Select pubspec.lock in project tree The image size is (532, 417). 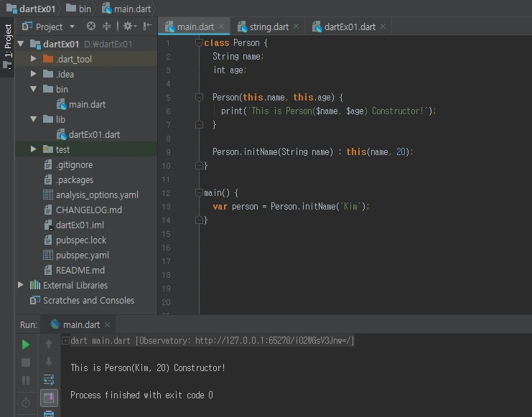tap(75, 240)
